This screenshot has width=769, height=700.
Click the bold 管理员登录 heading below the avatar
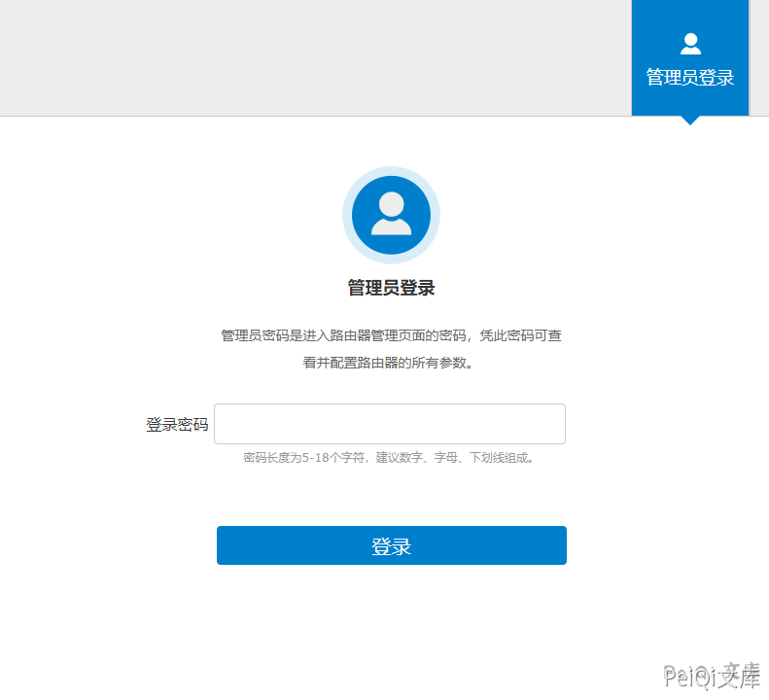(x=391, y=288)
